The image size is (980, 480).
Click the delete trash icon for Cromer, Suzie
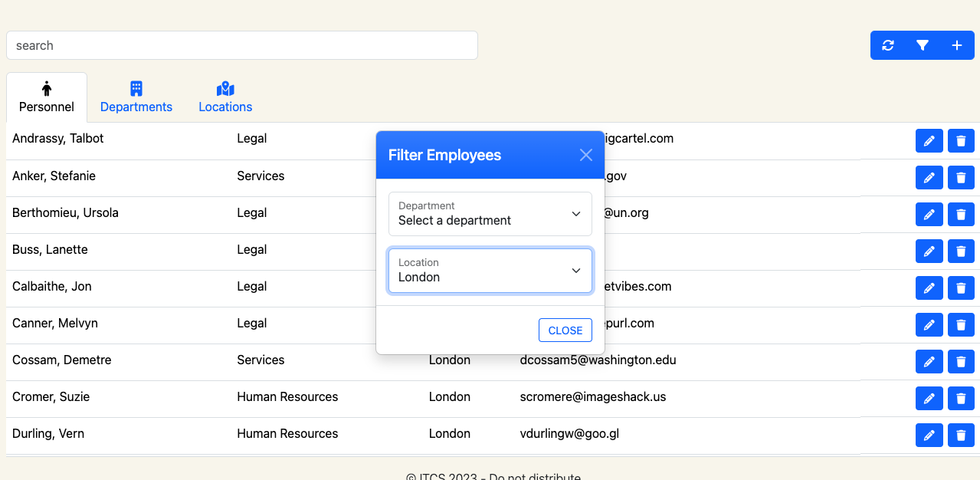[x=961, y=398]
